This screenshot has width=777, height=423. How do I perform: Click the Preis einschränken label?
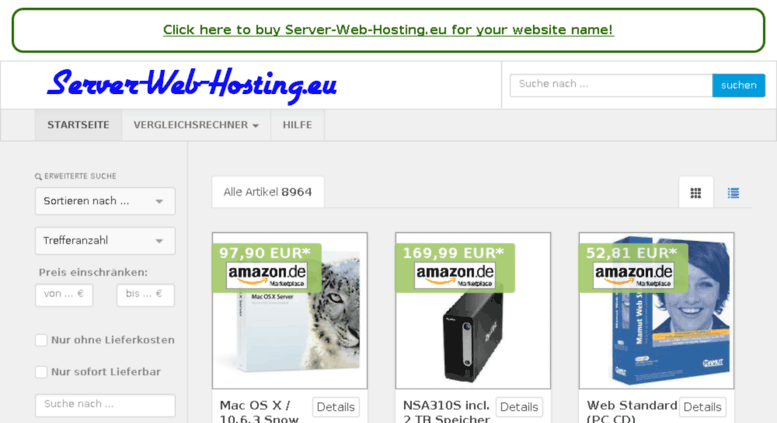[x=93, y=272]
